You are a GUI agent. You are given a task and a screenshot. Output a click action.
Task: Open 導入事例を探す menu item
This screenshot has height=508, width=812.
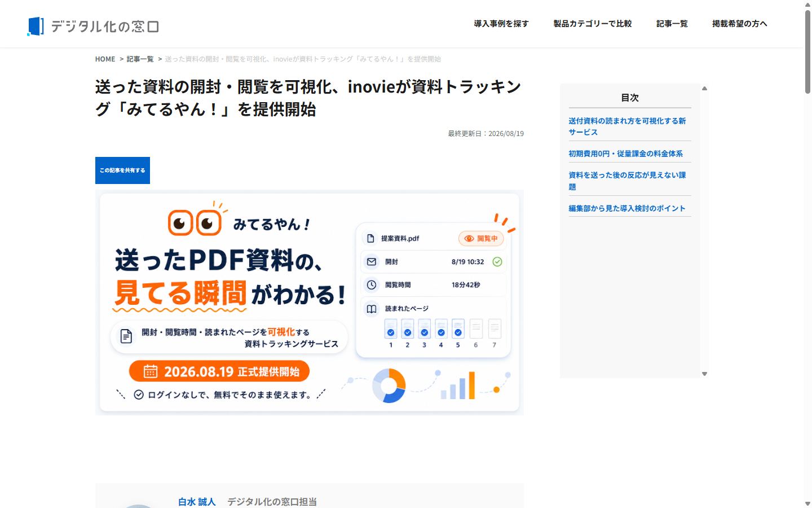click(501, 24)
